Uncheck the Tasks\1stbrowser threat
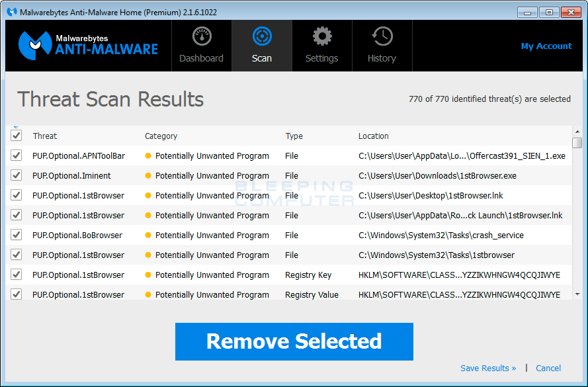588x387 pixels. [16, 255]
